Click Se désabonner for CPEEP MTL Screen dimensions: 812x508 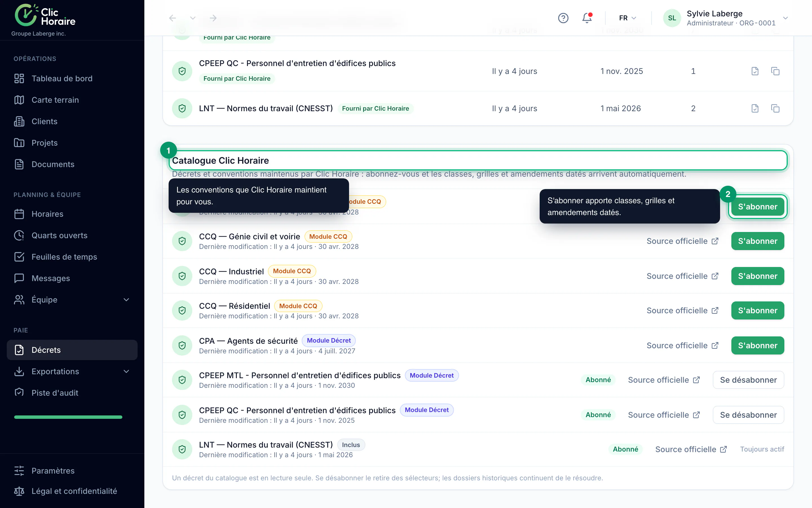point(748,380)
